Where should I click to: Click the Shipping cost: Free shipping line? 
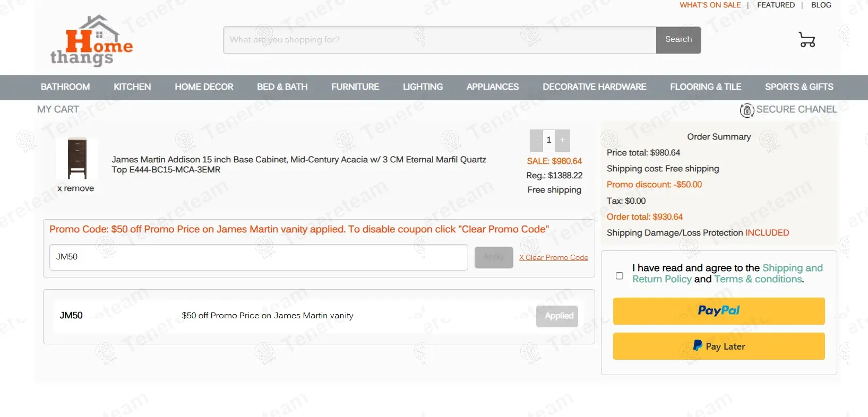[x=663, y=169]
